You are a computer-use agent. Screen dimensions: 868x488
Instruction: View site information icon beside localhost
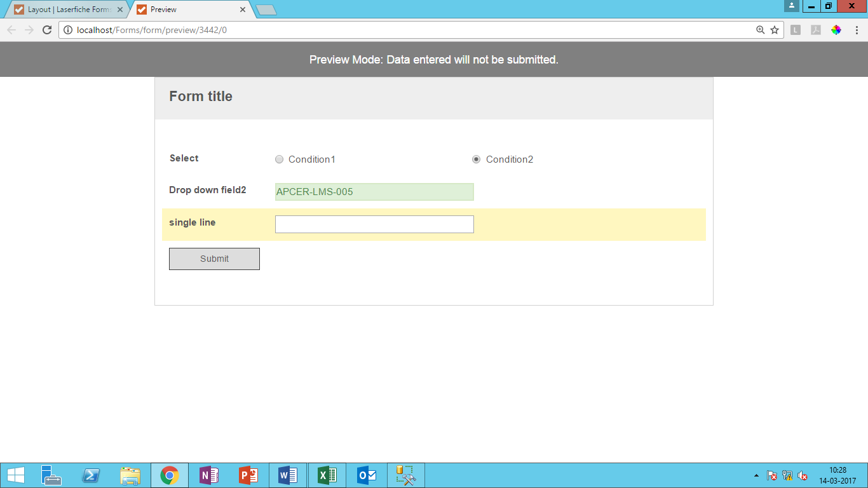[68, 30]
